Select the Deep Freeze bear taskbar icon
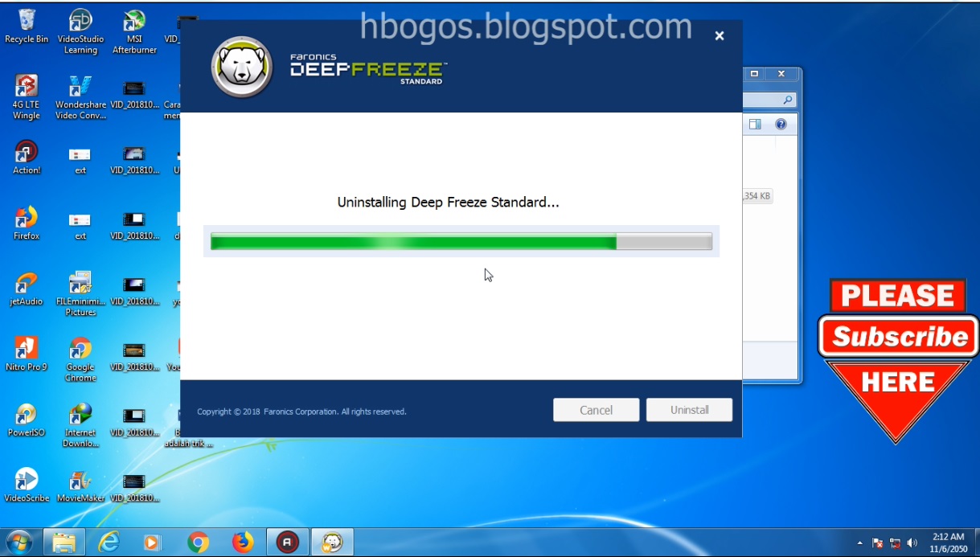Image resolution: width=980 pixels, height=557 pixels. coord(332,542)
